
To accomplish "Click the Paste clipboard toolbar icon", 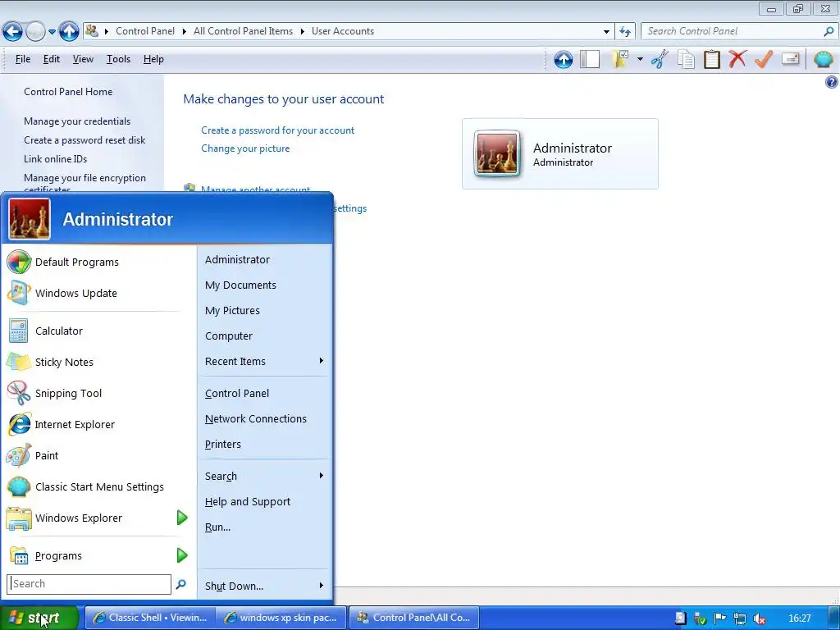I will pyautogui.click(x=711, y=59).
